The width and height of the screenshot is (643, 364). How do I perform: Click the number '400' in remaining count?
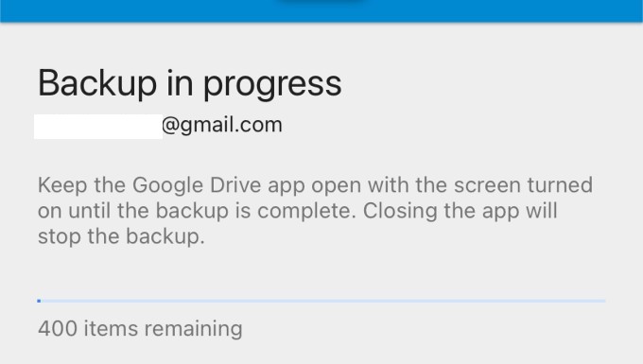(58, 329)
